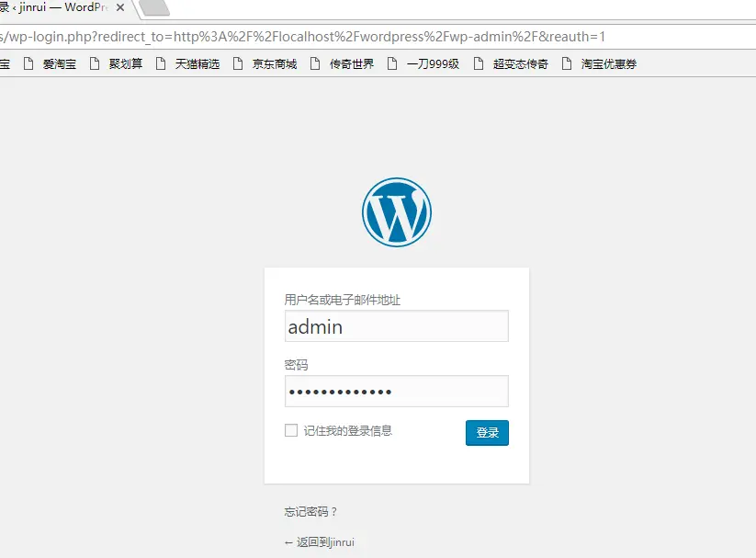This screenshot has height=558, width=756.
Task: Open the 忘记密码？ link
Action: click(311, 512)
